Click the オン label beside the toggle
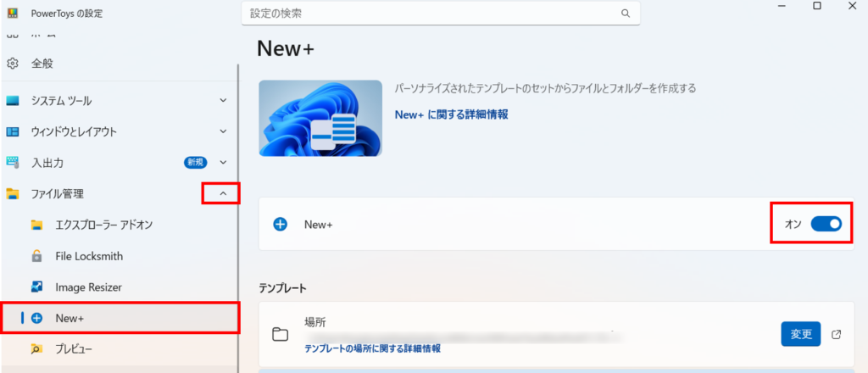This screenshot has width=868, height=373. (793, 224)
